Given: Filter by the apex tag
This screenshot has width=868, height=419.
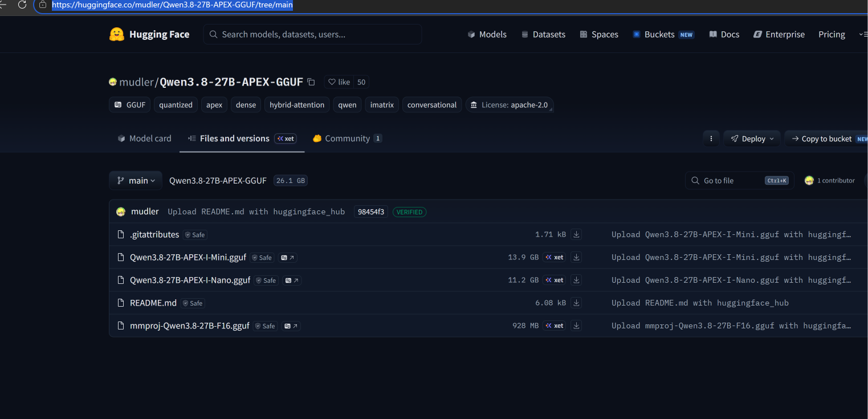Looking at the screenshot, I should [x=214, y=105].
